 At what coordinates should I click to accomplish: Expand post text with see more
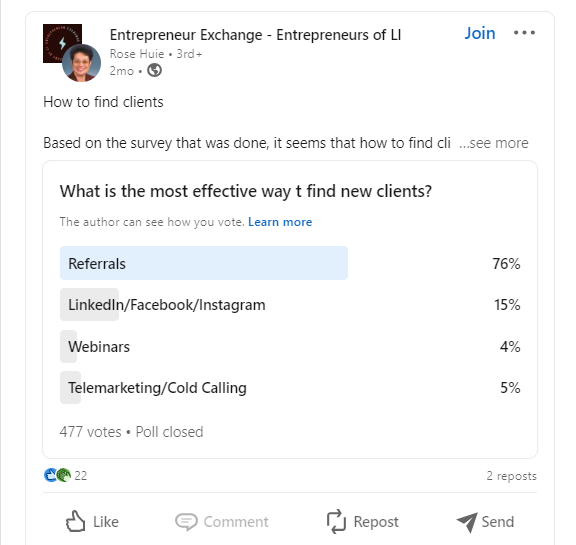click(494, 143)
